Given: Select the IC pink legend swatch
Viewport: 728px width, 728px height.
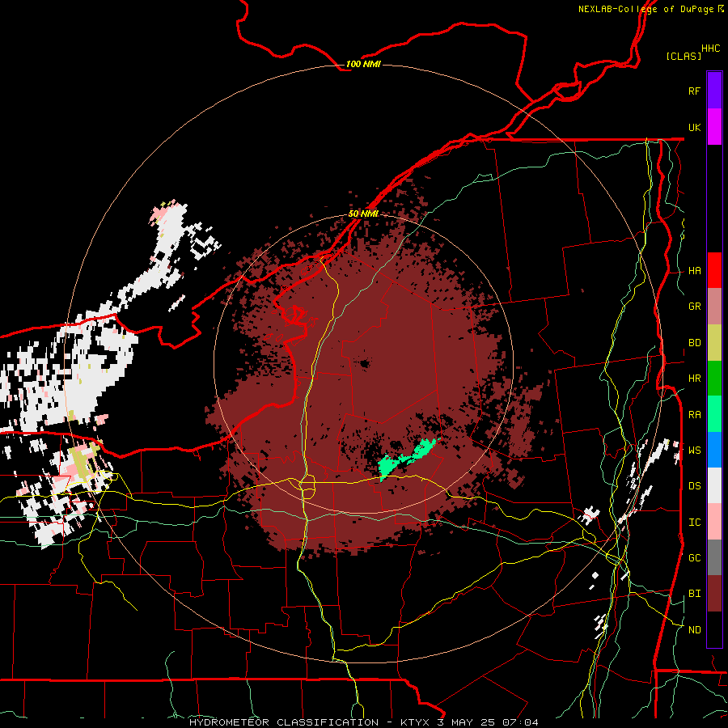Looking at the screenshot, I should point(714,522).
